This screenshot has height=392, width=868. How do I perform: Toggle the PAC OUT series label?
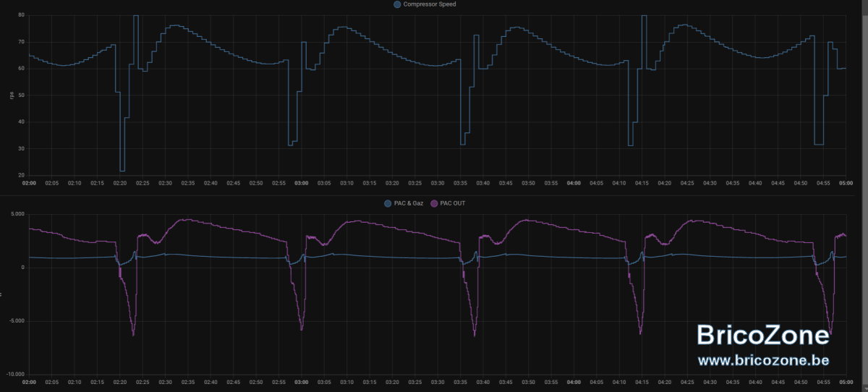pos(454,204)
